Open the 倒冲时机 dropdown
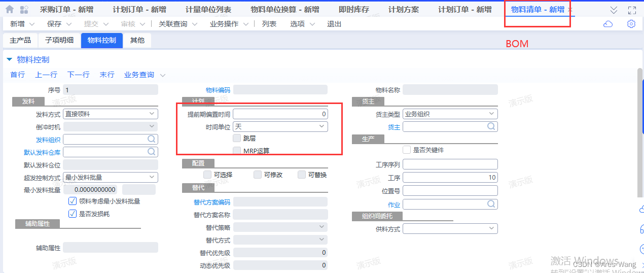The image size is (644, 273). pyautogui.click(x=111, y=126)
